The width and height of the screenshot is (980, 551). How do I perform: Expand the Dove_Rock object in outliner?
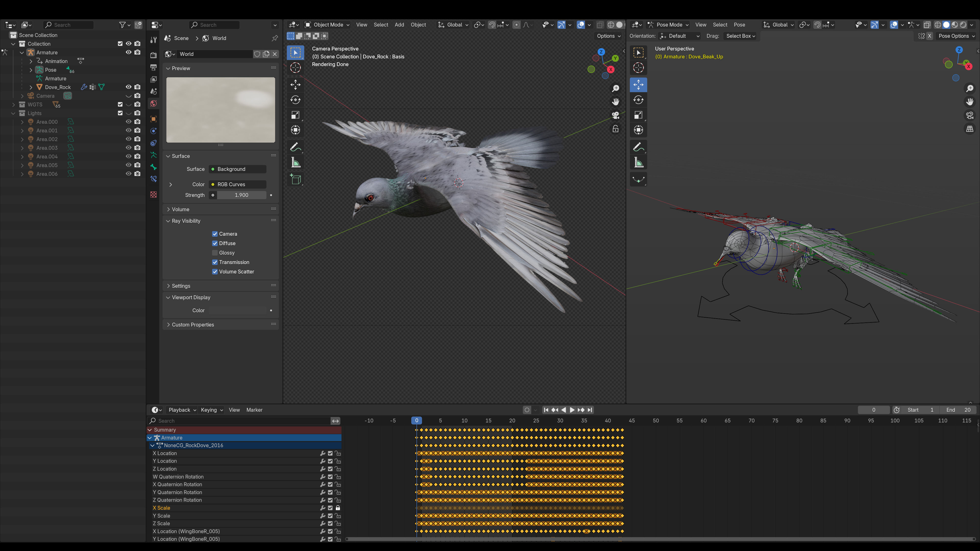pos(31,87)
